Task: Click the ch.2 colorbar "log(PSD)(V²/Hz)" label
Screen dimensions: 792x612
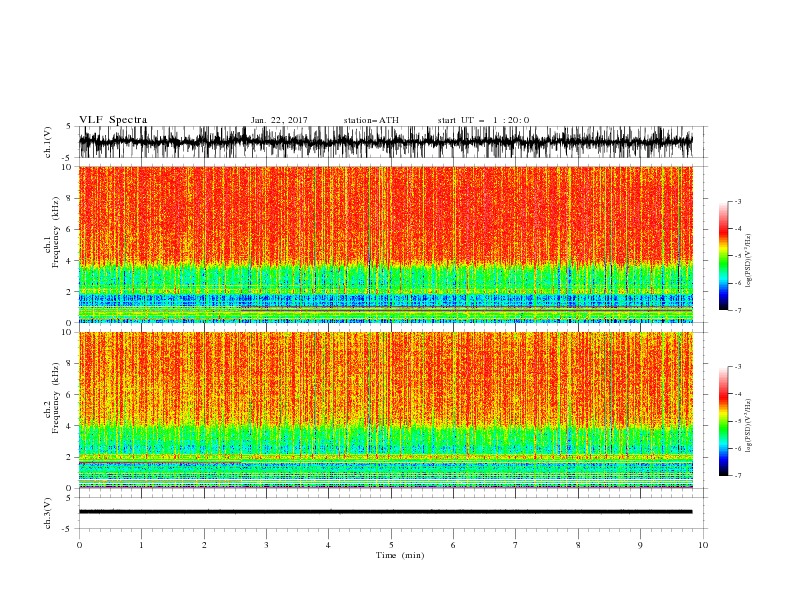Action: point(748,425)
